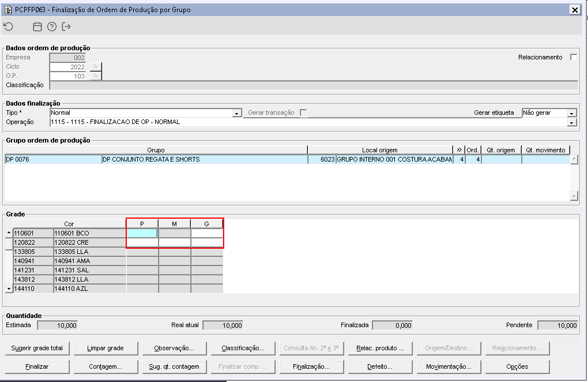Viewport: 588px width, 382px height.
Task: Select color row 144110 AZL
Action: [x=69, y=289]
